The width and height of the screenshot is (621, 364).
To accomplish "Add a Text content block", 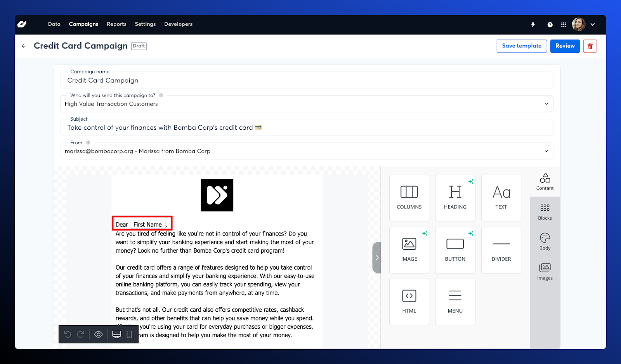I will tap(501, 198).
